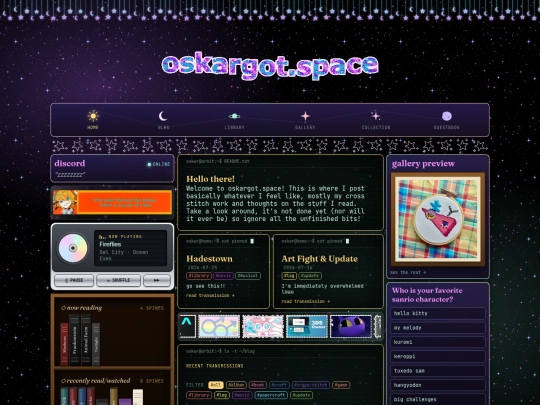Image resolution: width=540 pixels, height=405 pixels.
Task: Filter transmissions by #album
Action: 236,385
